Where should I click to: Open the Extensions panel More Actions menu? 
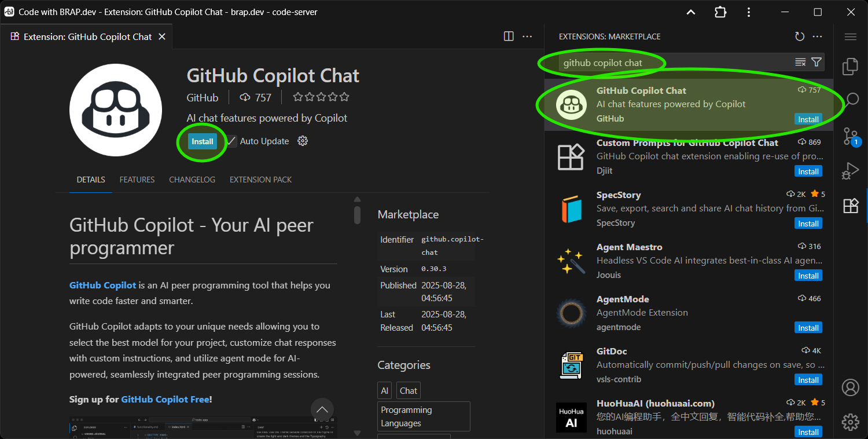(x=817, y=36)
